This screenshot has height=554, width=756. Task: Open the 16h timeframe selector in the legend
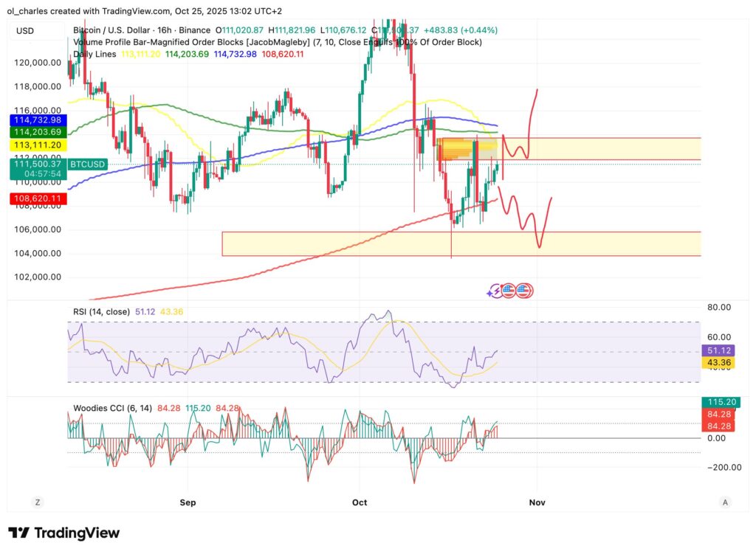[164, 31]
